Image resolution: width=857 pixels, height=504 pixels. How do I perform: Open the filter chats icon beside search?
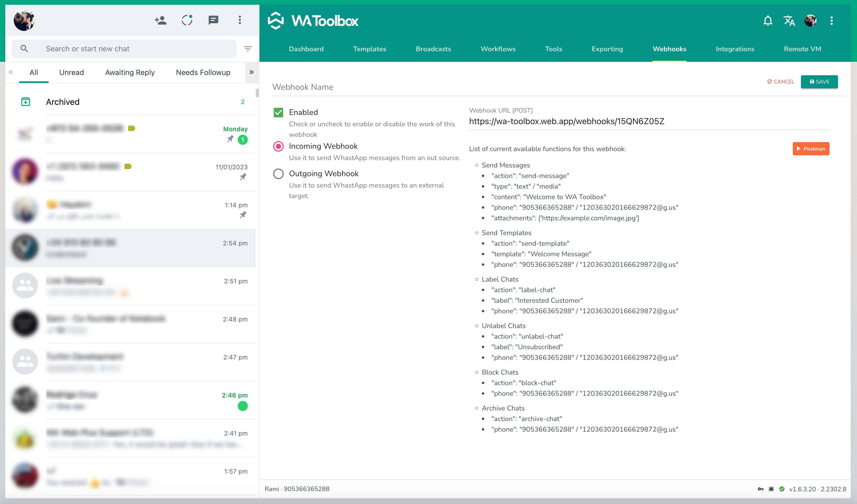click(248, 49)
